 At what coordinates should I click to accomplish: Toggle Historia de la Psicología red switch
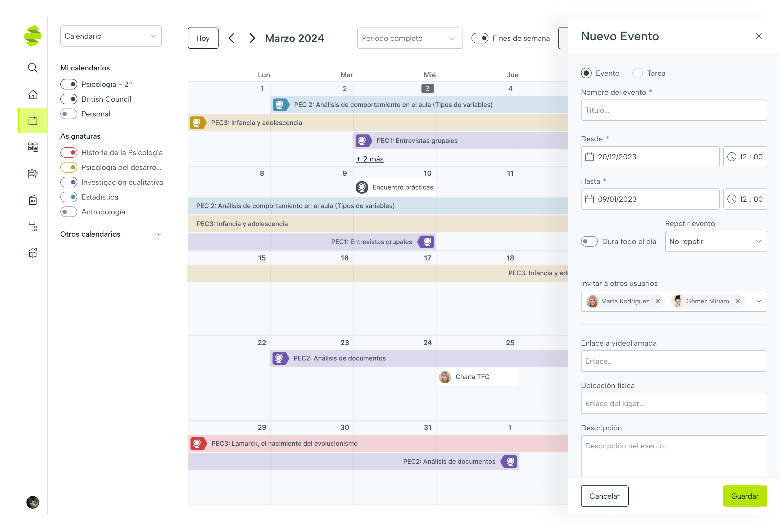point(69,152)
